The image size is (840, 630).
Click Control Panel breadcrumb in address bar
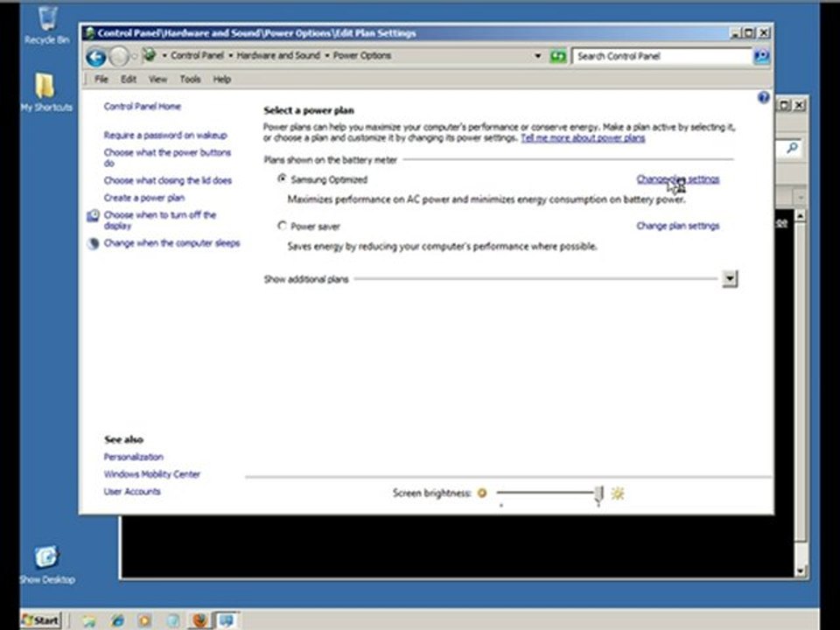click(x=197, y=55)
